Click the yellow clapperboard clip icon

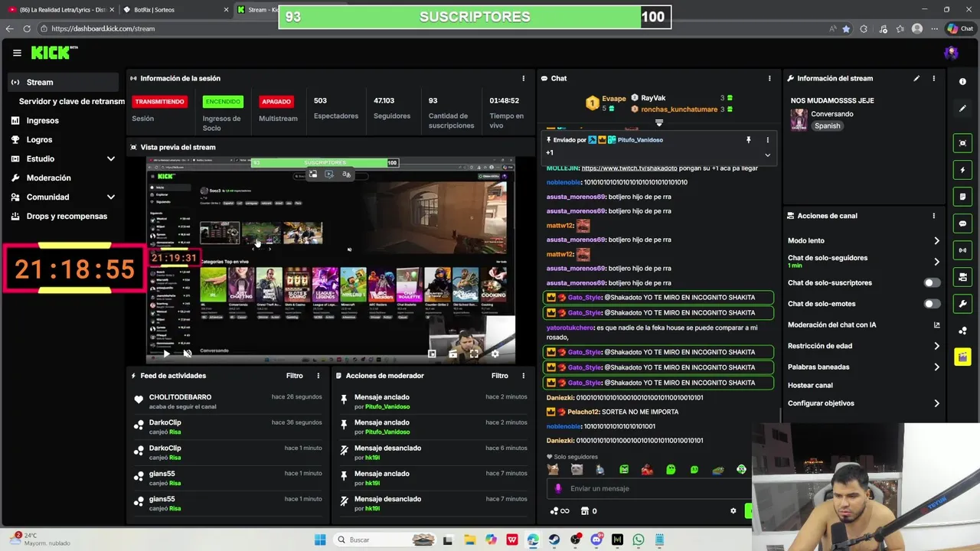(x=962, y=357)
